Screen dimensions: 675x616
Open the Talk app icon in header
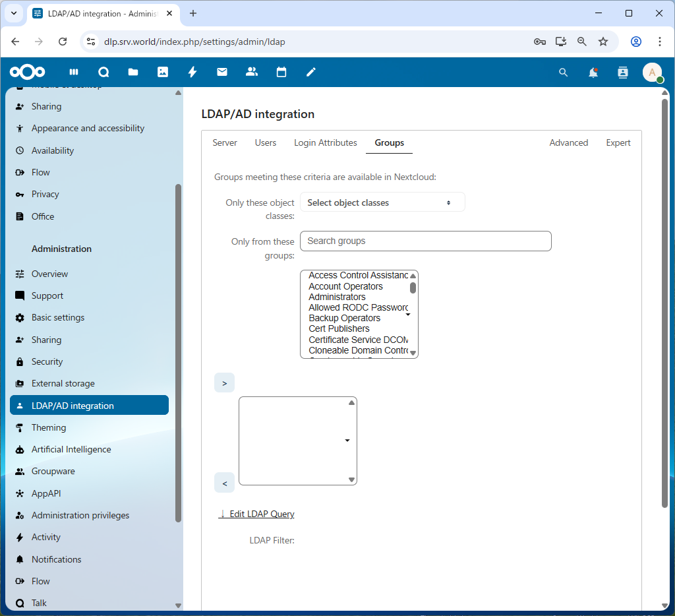point(103,72)
